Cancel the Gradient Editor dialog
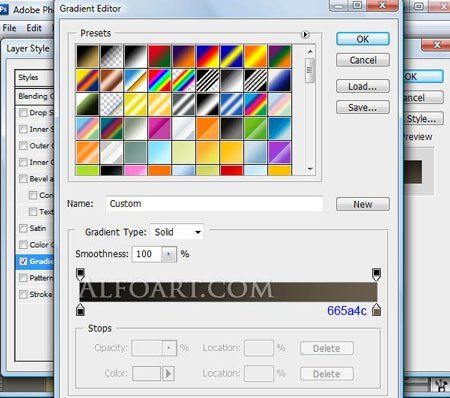 point(363,60)
